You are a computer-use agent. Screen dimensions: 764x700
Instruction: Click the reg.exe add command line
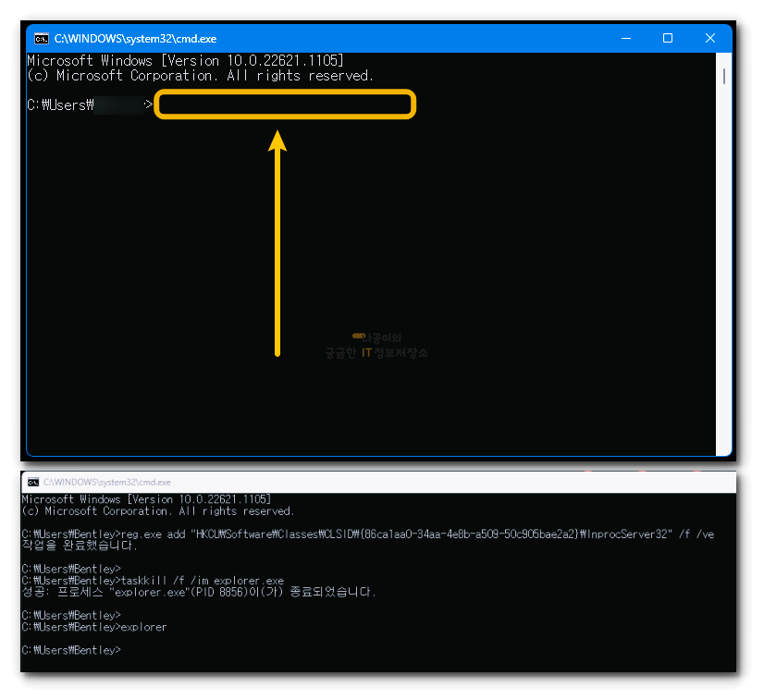point(368,534)
